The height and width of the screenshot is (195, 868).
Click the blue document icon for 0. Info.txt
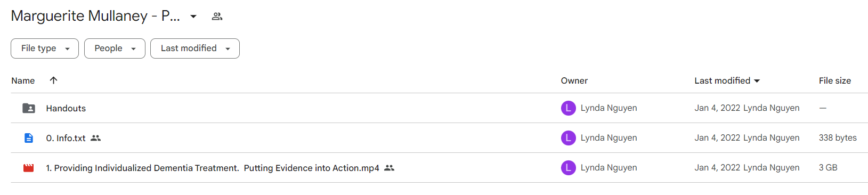point(29,138)
